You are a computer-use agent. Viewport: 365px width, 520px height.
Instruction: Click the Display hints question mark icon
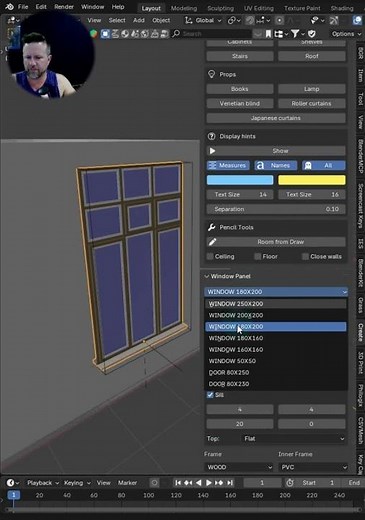tap(211, 136)
